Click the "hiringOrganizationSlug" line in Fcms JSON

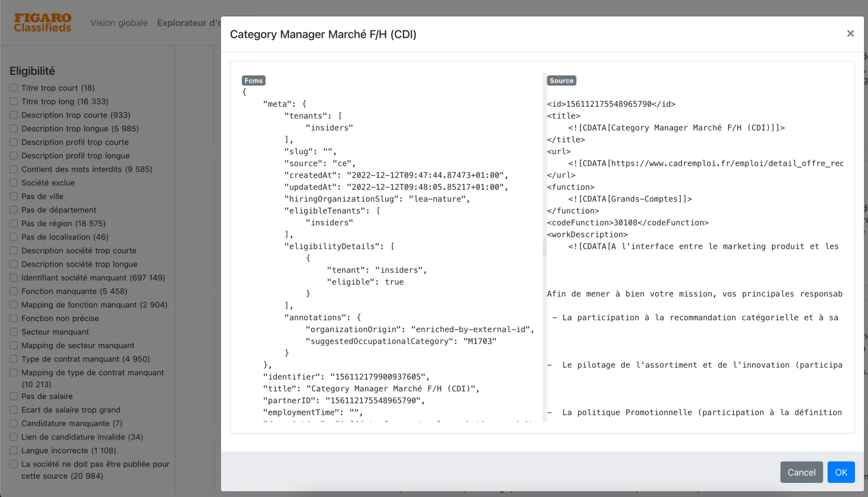[377, 199]
